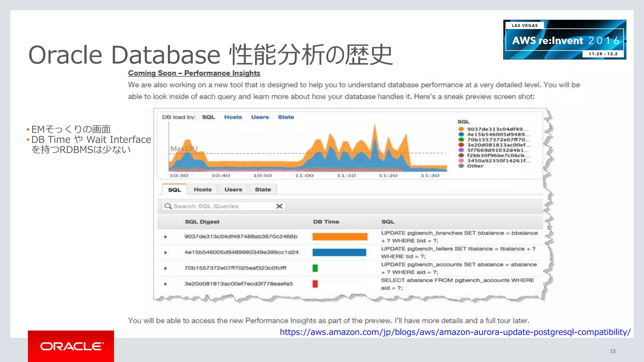Viewport: 644px width, 362px height.
Task: Click blue legend dot for 4e15b546005d9489
Action: pyautogui.click(x=461, y=134)
